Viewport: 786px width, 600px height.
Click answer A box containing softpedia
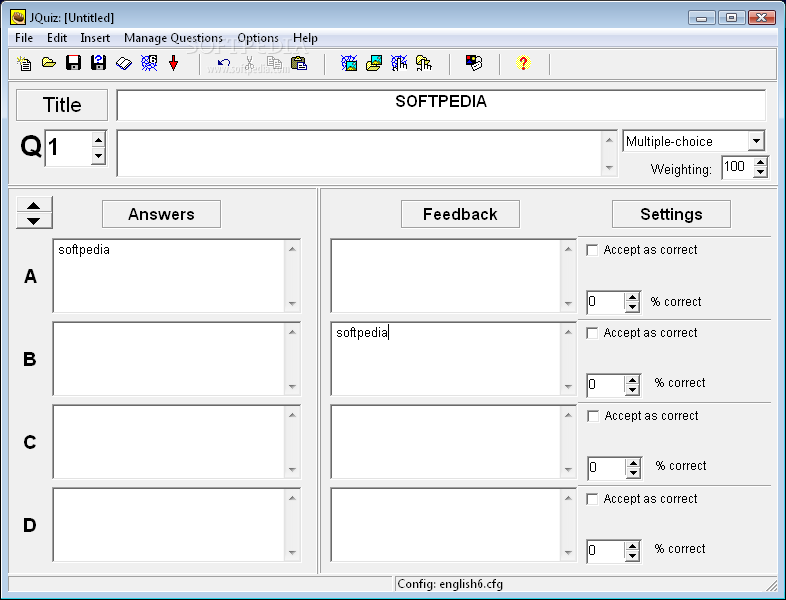coord(169,276)
